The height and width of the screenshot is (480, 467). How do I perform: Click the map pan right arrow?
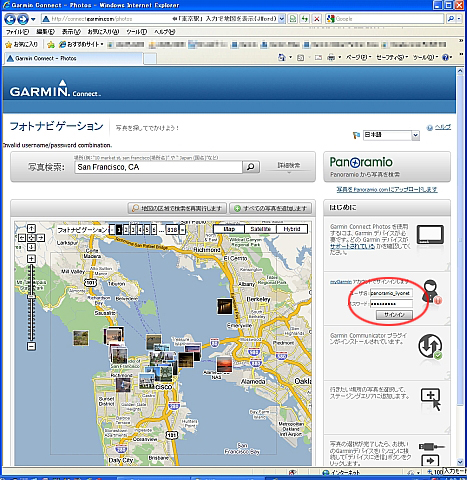click(x=40, y=238)
